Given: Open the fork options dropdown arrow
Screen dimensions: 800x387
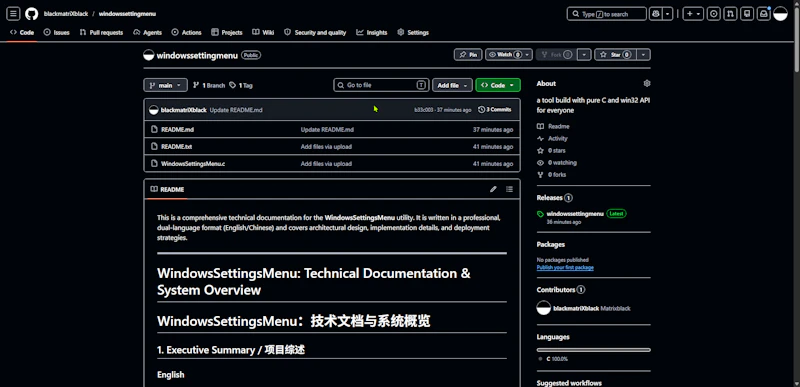Looking at the screenshot, I should pos(585,55).
